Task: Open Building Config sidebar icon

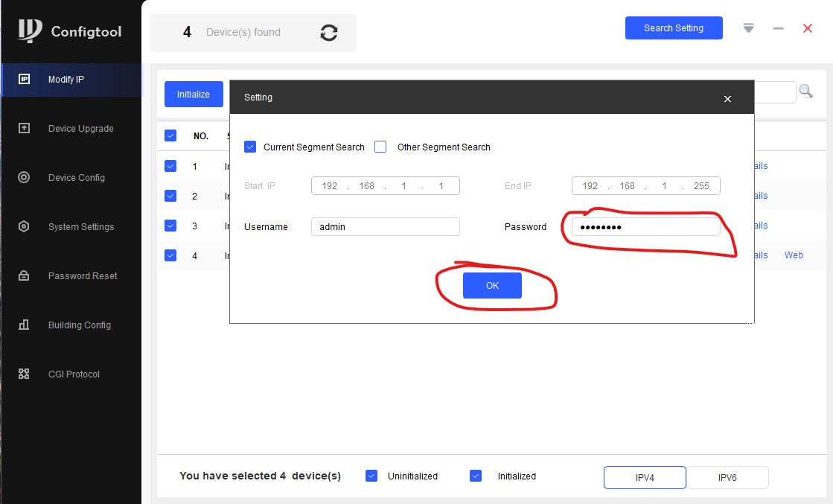Action: tap(24, 325)
